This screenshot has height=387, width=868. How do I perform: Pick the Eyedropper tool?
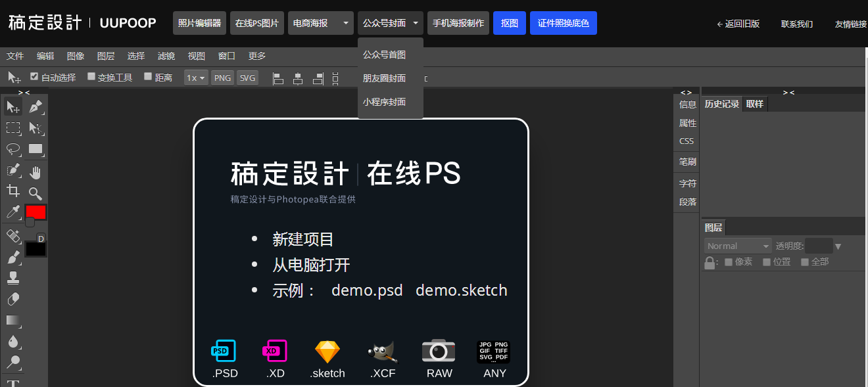click(13, 212)
